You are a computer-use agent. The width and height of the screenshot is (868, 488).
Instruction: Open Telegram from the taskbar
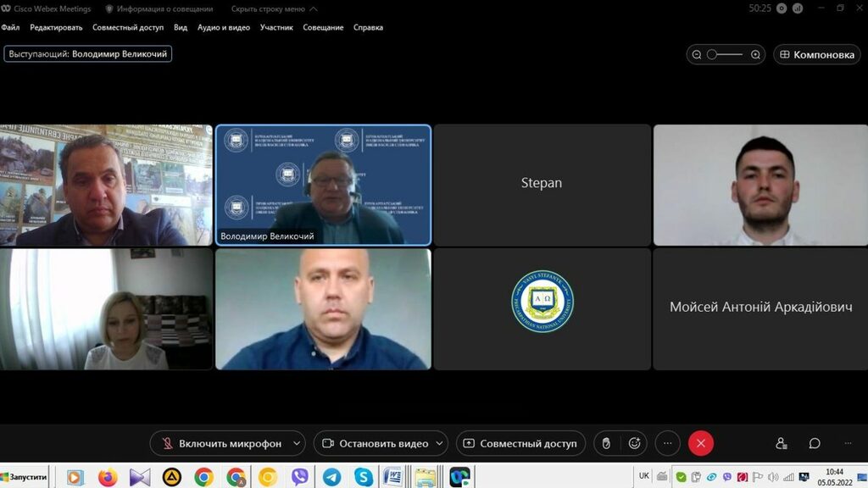point(331,477)
